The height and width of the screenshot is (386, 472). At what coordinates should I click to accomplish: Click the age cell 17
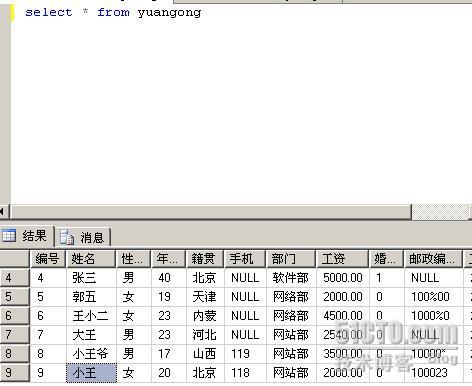click(x=168, y=354)
